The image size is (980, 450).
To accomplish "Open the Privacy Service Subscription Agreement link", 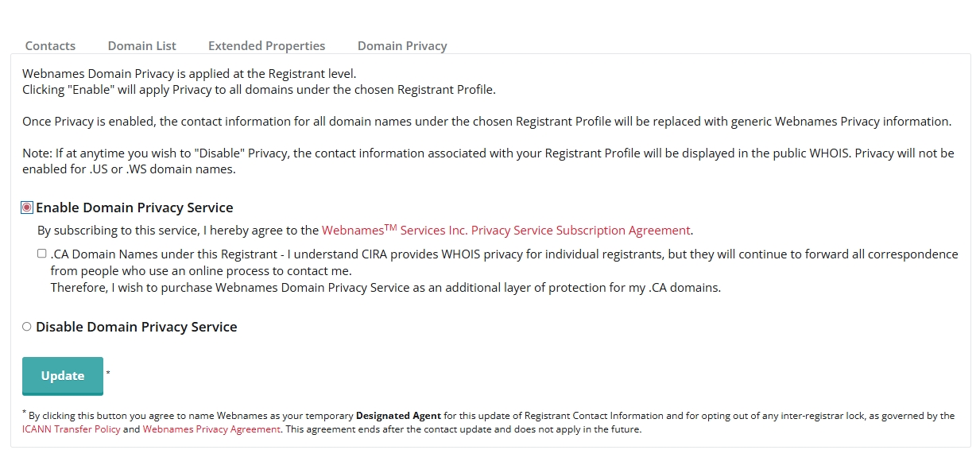I will tap(505, 231).
